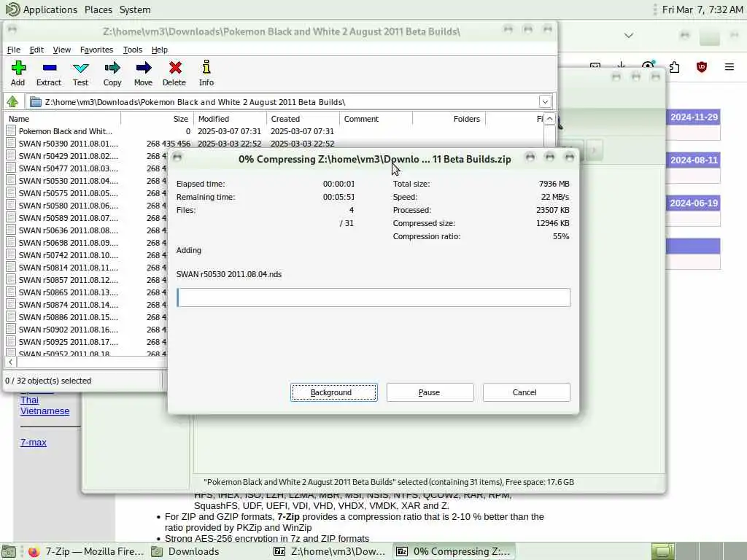747x560 pixels.
Task: Sort by Modified column header
Action: (230, 119)
